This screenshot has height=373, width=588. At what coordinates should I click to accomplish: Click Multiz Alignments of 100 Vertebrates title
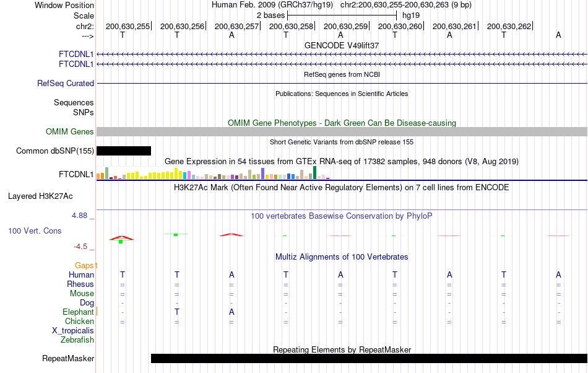click(x=342, y=257)
